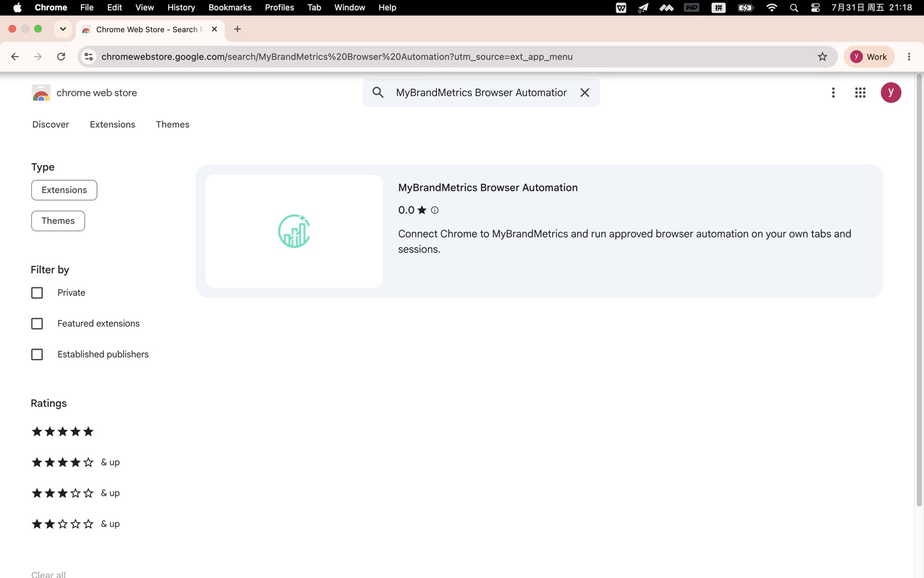Select the Themes type filter button
This screenshot has height=578, width=924.
pos(58,221)
